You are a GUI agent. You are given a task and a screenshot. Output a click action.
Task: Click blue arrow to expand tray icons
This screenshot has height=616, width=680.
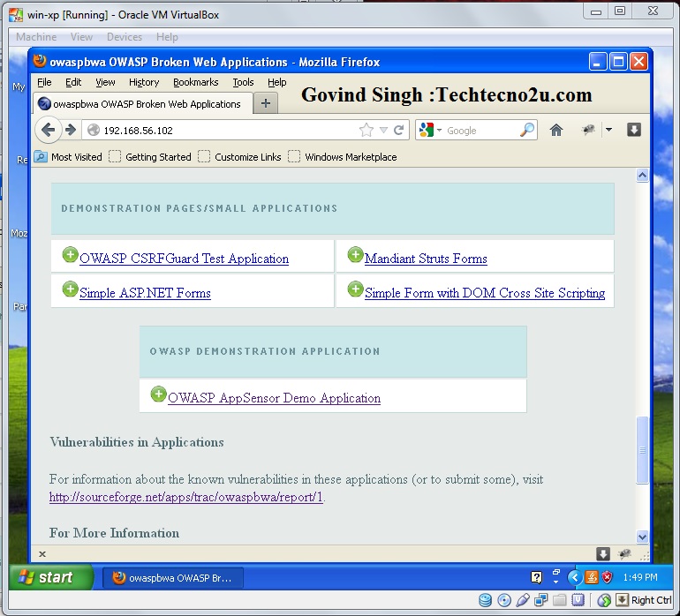pyautogui.click(x=575, y=577)
